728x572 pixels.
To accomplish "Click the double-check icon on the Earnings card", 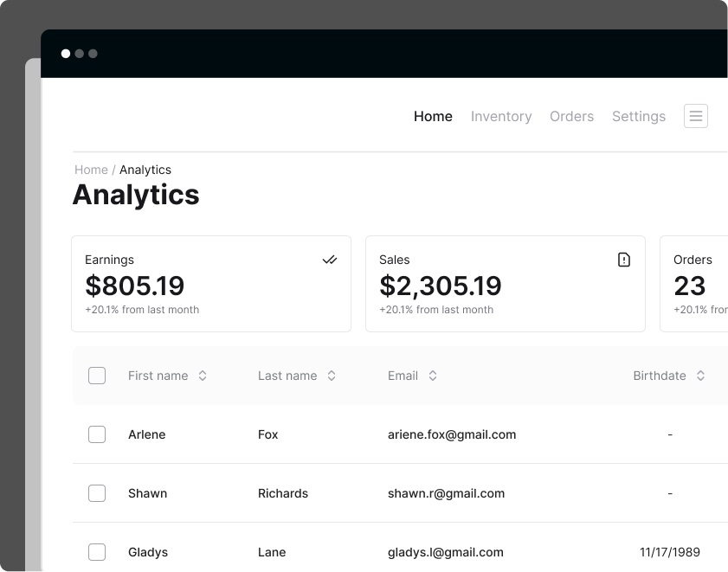I will [x=330, y=259].
